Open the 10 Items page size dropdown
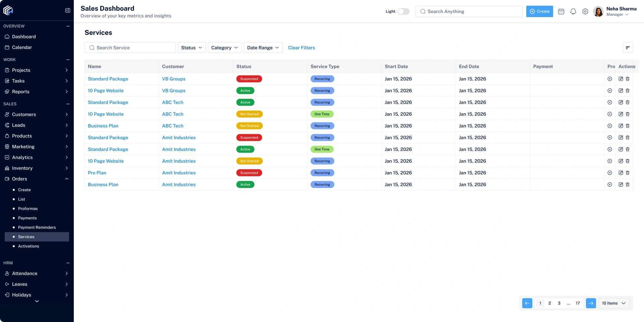 click(x=614, y=303)
